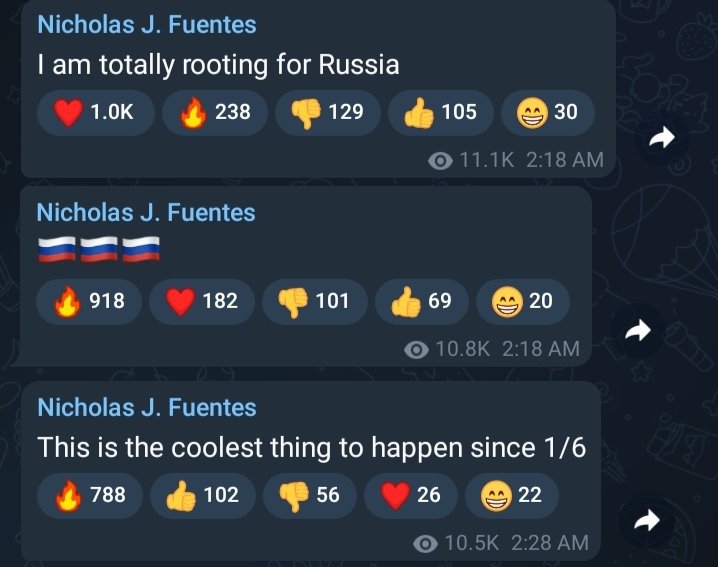React with thumbs down showing 101

click(x=314, y=300)
